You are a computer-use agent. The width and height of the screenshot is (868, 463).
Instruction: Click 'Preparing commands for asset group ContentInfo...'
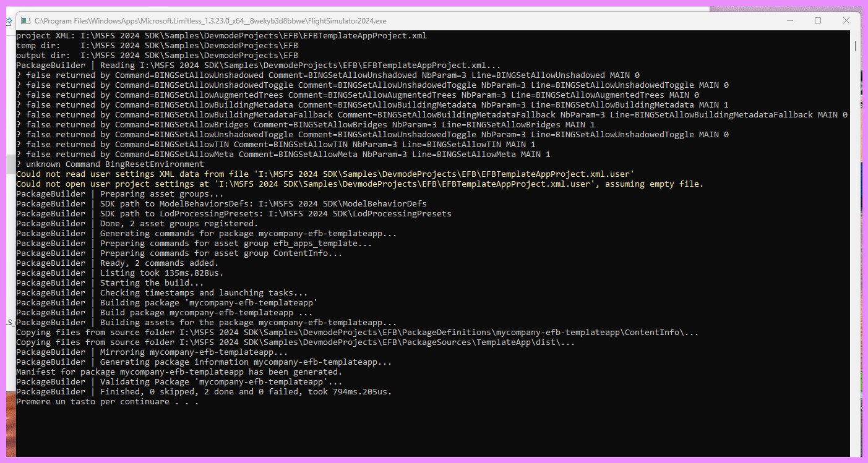point(221,253)
